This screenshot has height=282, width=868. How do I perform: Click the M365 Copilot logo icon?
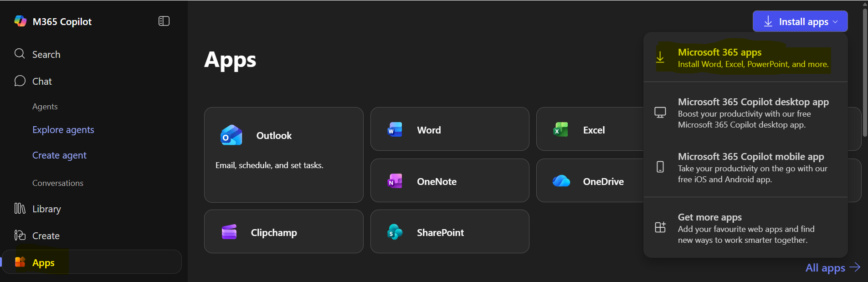click(x=21, y=21)
